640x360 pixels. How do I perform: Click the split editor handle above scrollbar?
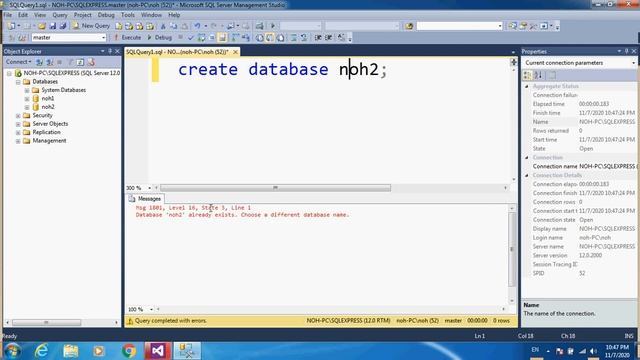[513, 61]
